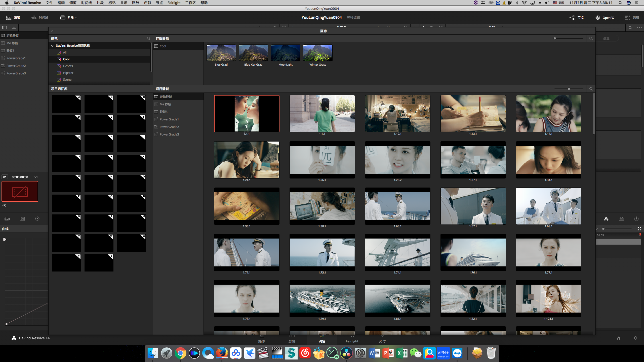The height and width of the screenshot is (362, 644).
Task: Collapse the DaVinci Resolve looks folder
Action: click(x=52, y=46)
